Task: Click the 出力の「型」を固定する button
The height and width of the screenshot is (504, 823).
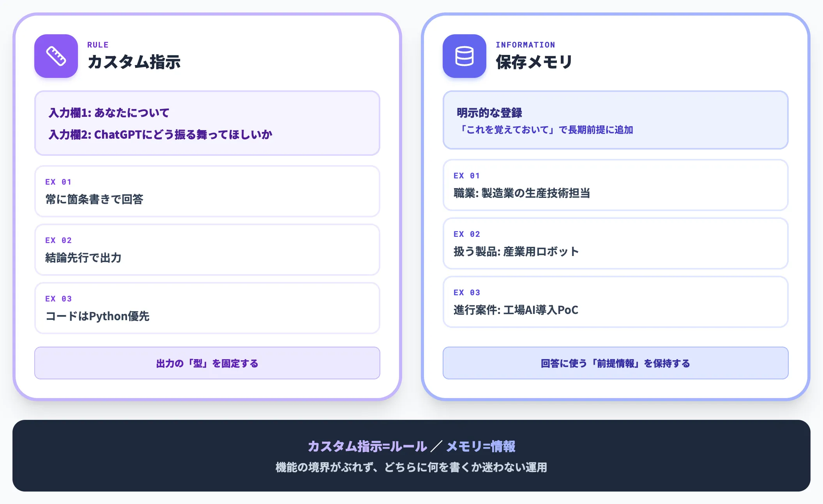Action: (207, 363)
